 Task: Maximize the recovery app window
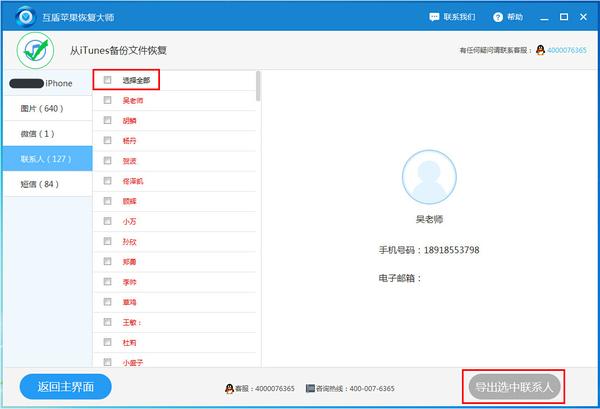coord(564,17)
